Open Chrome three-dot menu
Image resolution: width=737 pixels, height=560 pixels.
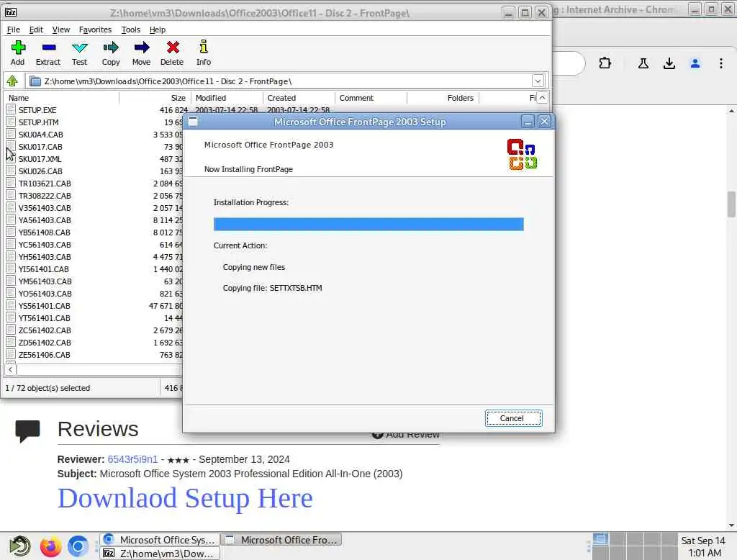click(x=721, y=63)
